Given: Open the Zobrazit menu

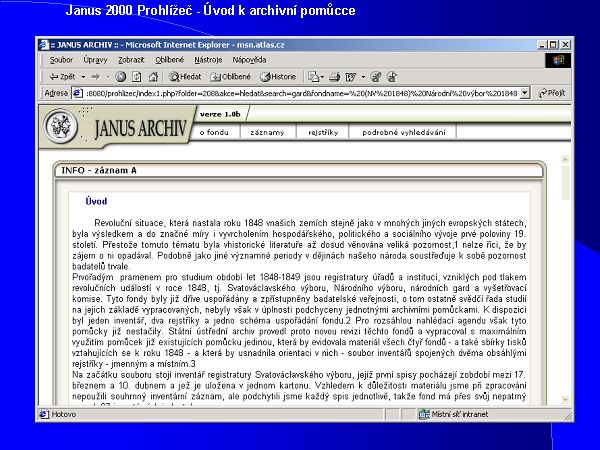Looking at the screenshot, I should [131, 60].
